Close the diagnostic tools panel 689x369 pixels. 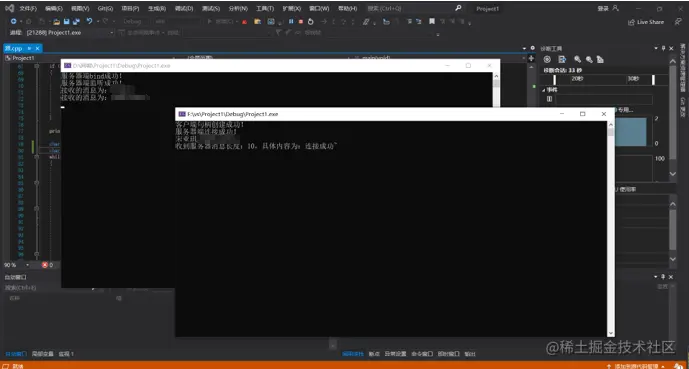(671, 48)
